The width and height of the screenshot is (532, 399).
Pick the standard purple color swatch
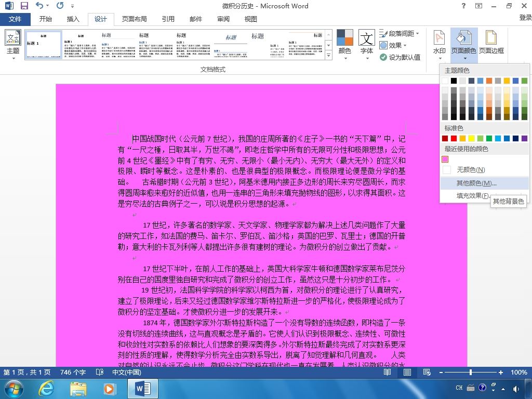click(524, 138)
